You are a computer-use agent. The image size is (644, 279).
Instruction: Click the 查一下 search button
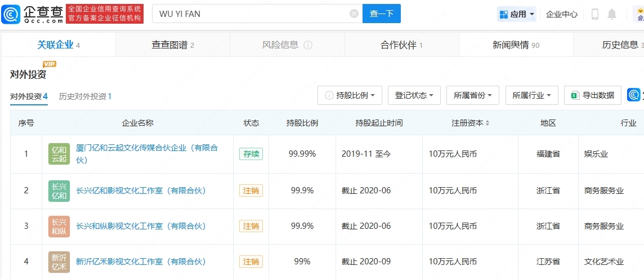point(382,14)
